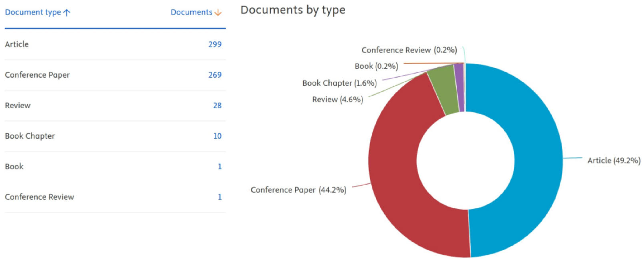Image resolution: width=644 pixels, height=261 pixels.
Task: Click the Book Chapter (1.6%) chart label
Action: (x=339, y=83)
